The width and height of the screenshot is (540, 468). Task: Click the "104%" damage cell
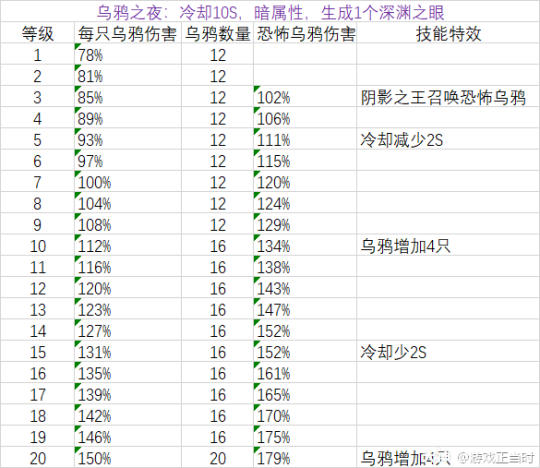point(127,203)
